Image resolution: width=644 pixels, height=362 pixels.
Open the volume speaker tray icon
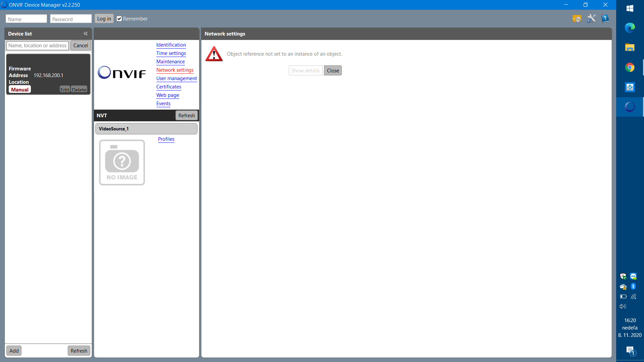pyautogui.click(x=623, y=306)
